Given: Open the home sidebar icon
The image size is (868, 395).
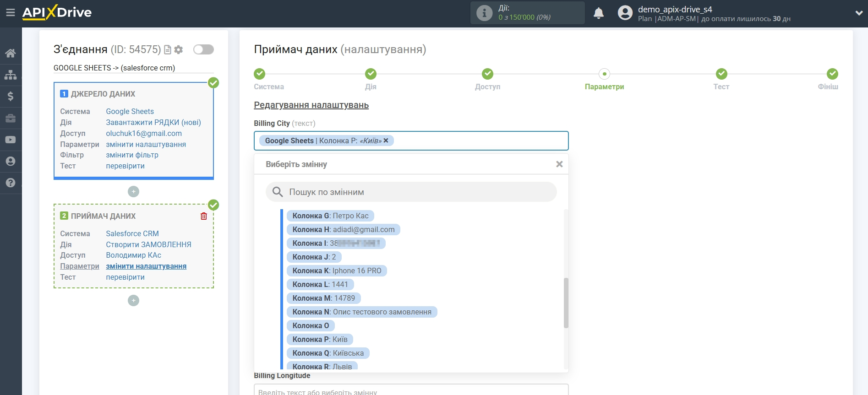Looking at the screenshot, I should [x=11, y=53].
